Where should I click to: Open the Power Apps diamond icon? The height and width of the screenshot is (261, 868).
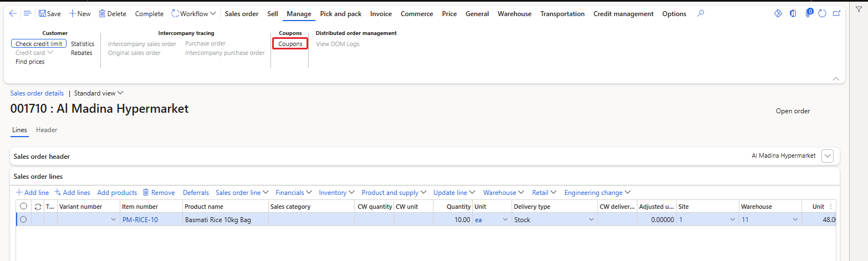[778, 13]
